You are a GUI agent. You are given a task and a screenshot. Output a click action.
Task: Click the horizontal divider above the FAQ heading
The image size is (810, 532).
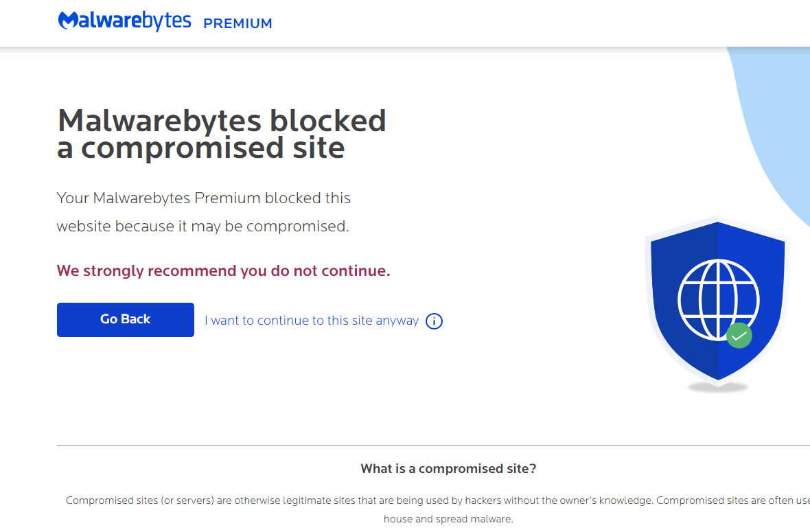click(433, 445)
